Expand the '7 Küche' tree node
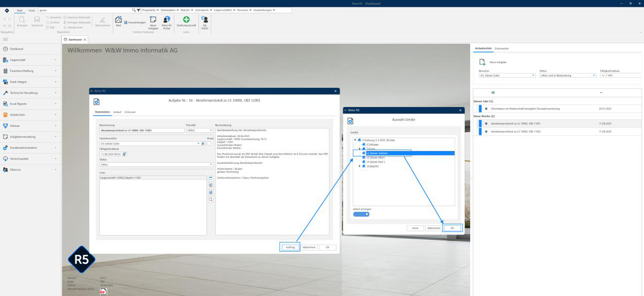The height and width of the screenshot is (296, 644). pos(359,148)
